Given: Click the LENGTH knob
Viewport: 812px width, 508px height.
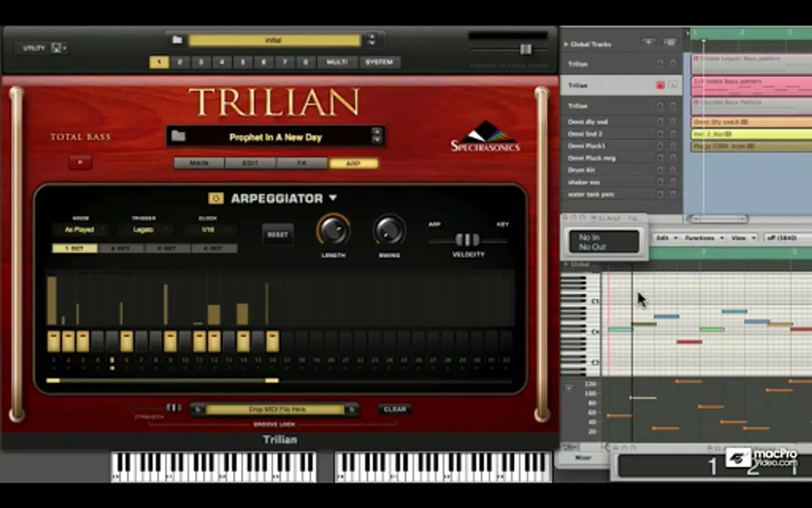Looking at the screenshot, I should (333, 230).
